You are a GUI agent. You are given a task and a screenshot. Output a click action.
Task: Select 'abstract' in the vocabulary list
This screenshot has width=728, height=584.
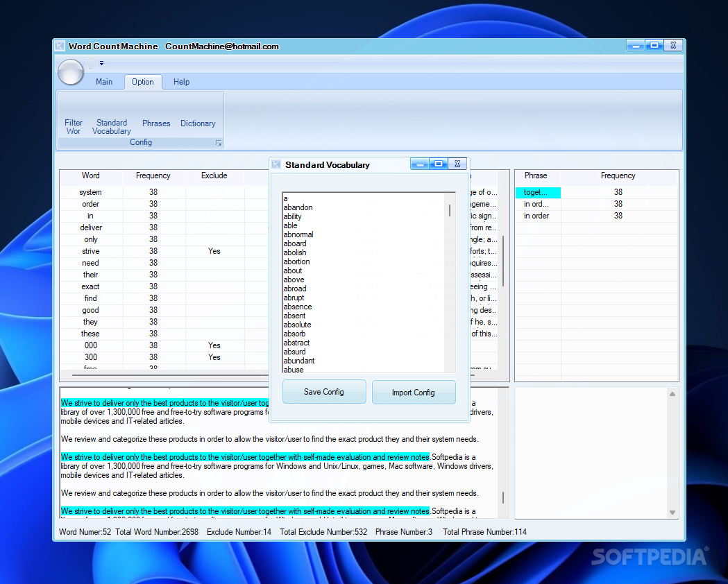click(296, 343)
